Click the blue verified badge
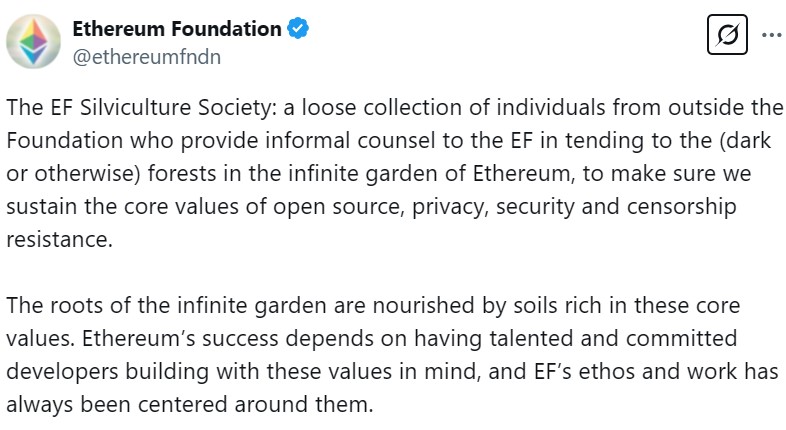This screenshot has width=786, height=430. (x=298, y=29)
